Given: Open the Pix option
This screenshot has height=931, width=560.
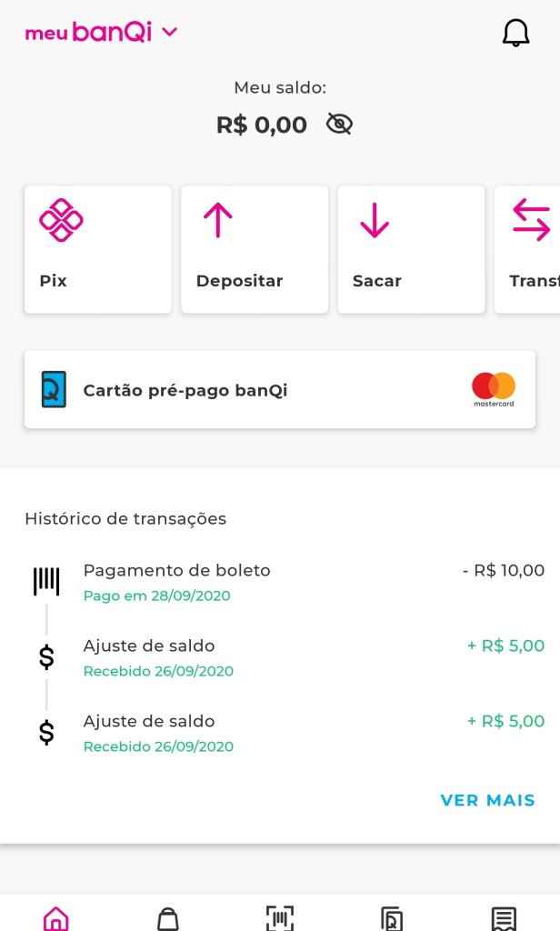Looking at the screenshot, I should coord(97,249).
